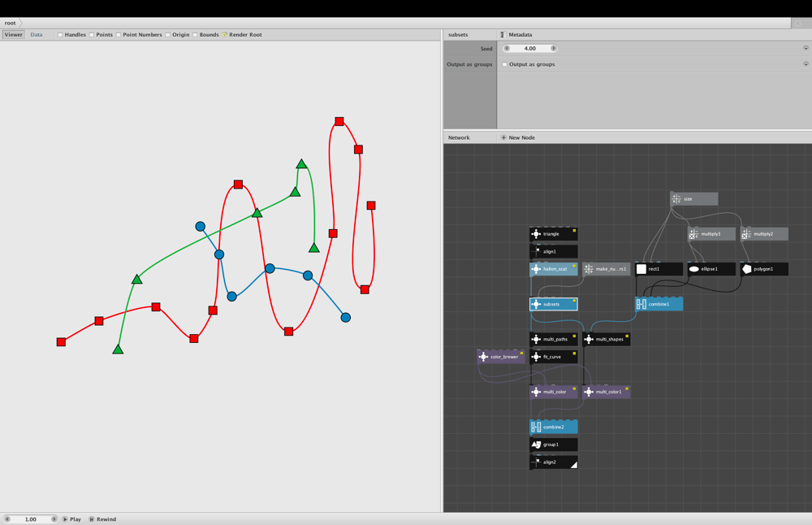Click the multi_color node icon
Image resolution: width=812 pixels, height=525 pixels.
(536, 392)
